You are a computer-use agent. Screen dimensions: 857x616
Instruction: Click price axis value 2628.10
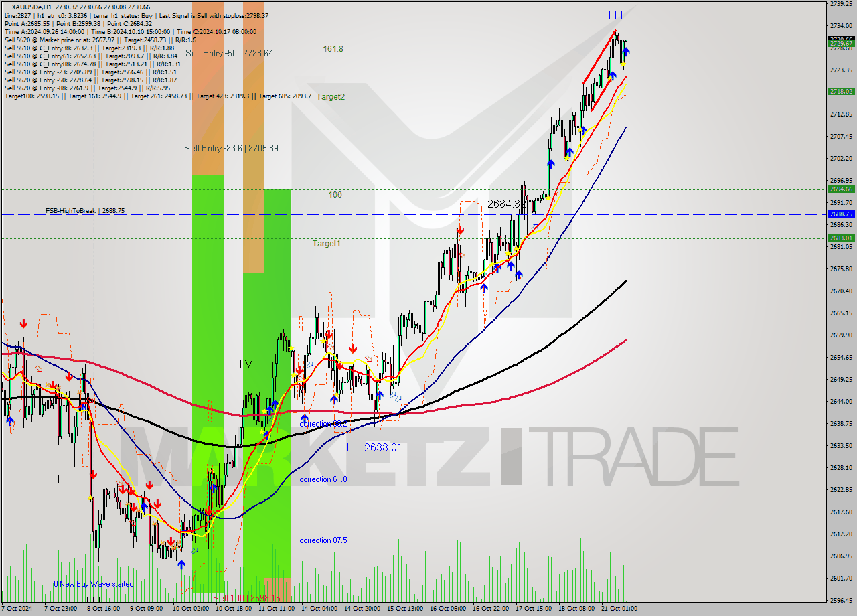click(841, 467)
